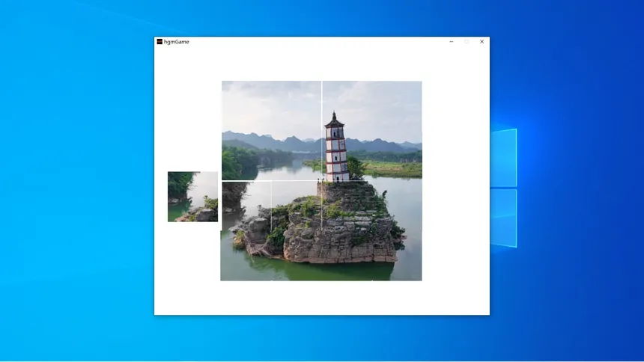
Task: Minimize the hgmGame window
Action: 451,42
